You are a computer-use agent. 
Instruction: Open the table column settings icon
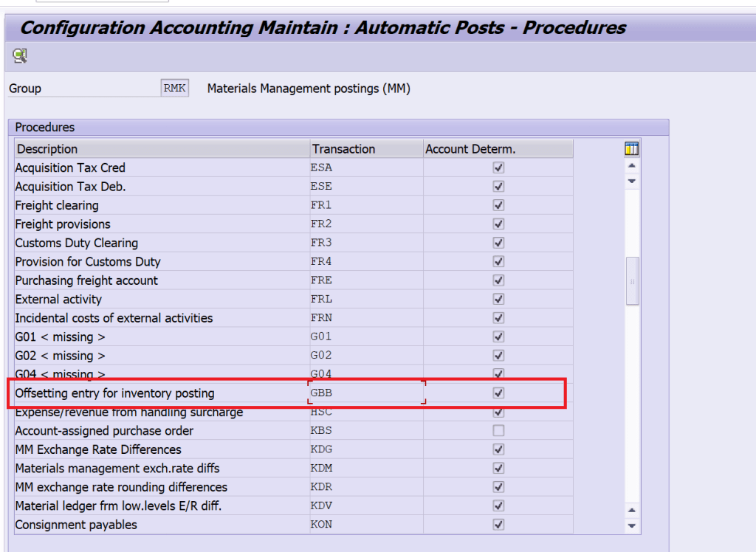(x=631, y=149)
